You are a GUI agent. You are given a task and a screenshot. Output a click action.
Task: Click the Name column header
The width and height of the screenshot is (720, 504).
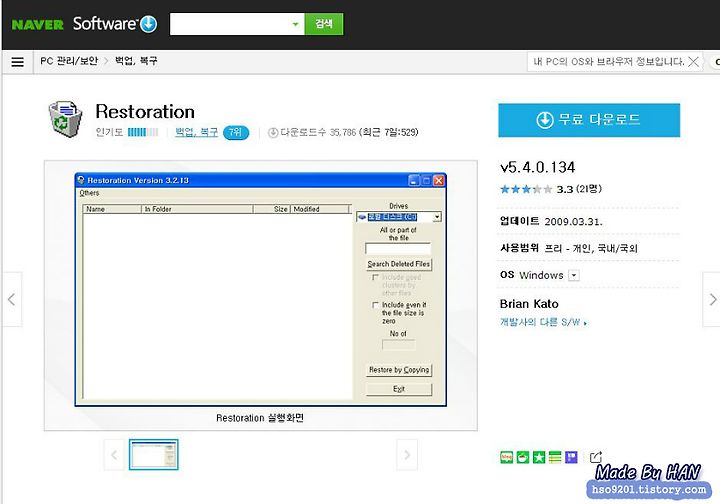(112, 209)
